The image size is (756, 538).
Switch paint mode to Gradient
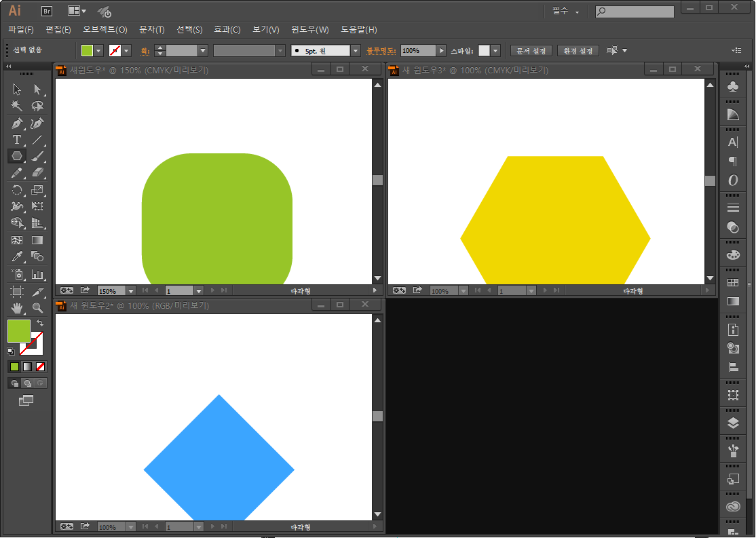(x=27, y=366)
